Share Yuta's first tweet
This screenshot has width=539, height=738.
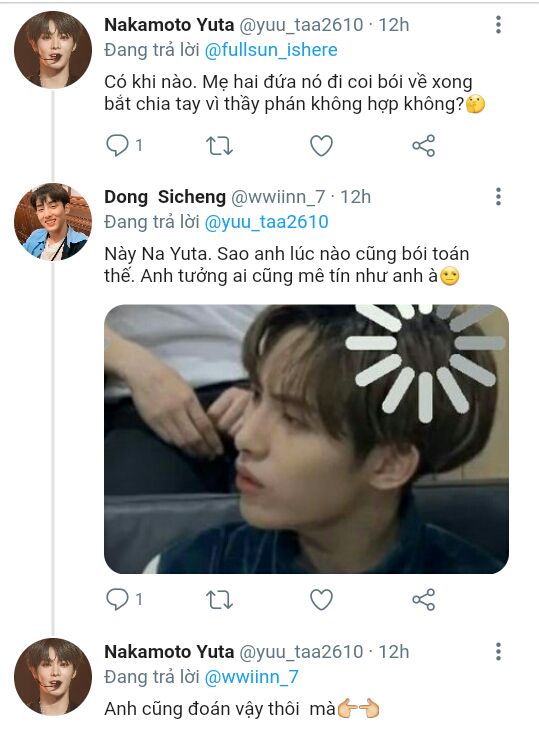click(x=424, y=145)
